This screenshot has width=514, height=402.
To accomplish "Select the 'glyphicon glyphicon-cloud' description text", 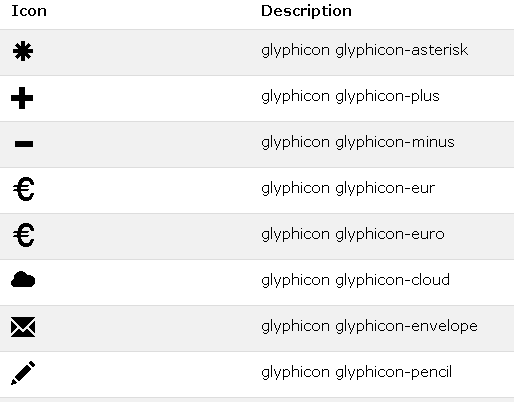I will pyautogui.click(x=355, y=281).
